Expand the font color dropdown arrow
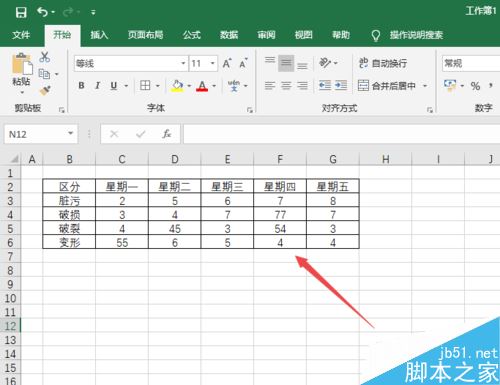Image resolution: width=500 pixels, height=385 pixels. pyautogui.click(x=214, y=86)
